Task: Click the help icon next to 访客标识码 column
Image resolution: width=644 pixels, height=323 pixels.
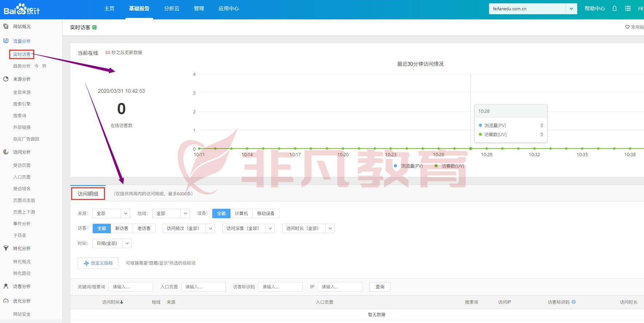Action: coord(574,302)
